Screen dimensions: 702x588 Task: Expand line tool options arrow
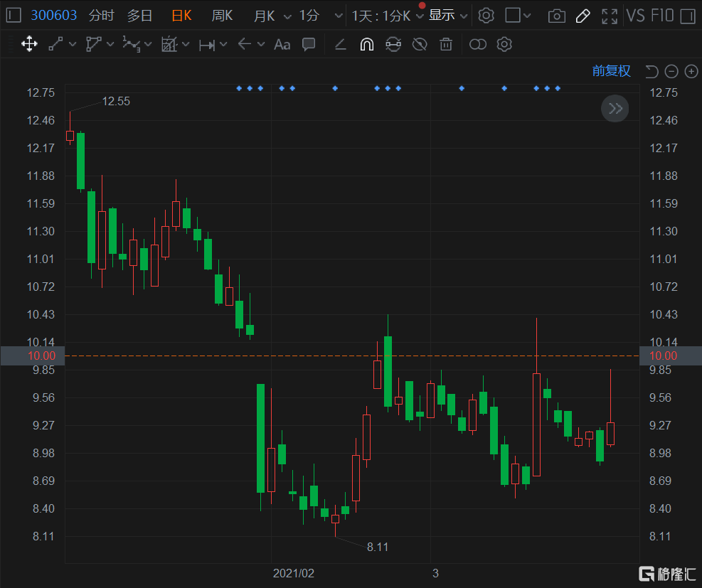pyautogui.click(x=73, y=44)
